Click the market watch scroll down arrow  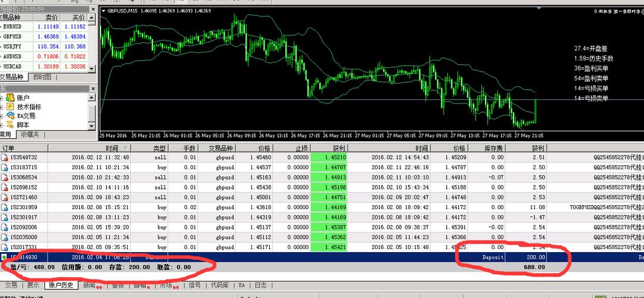coord(92,68)
